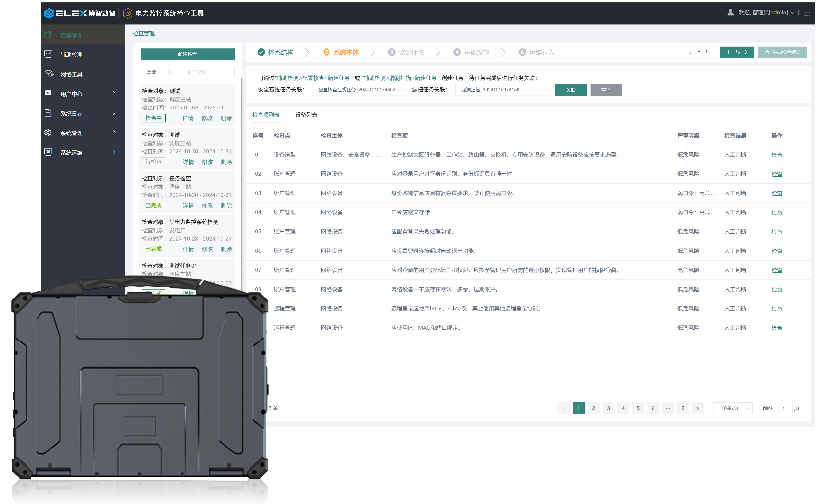817x504 pixels.
Task: Click the 用户中心 sidebar icon
Action: tap(48, 93)
